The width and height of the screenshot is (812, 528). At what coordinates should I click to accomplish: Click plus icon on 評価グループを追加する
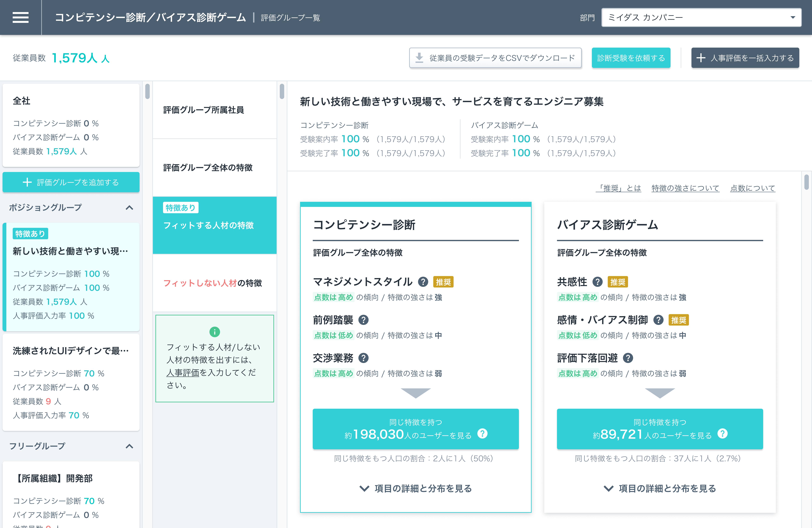click(x=27, y=182)
